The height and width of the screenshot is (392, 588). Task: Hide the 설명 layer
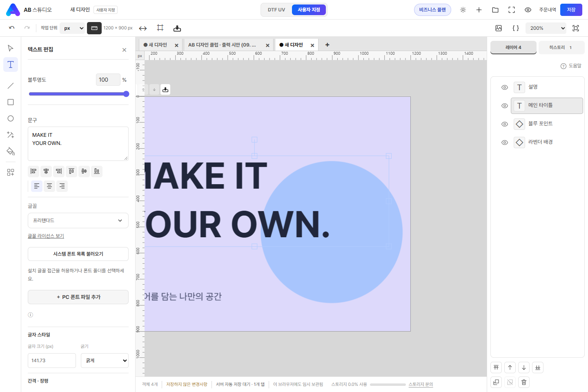click(505, 87)
